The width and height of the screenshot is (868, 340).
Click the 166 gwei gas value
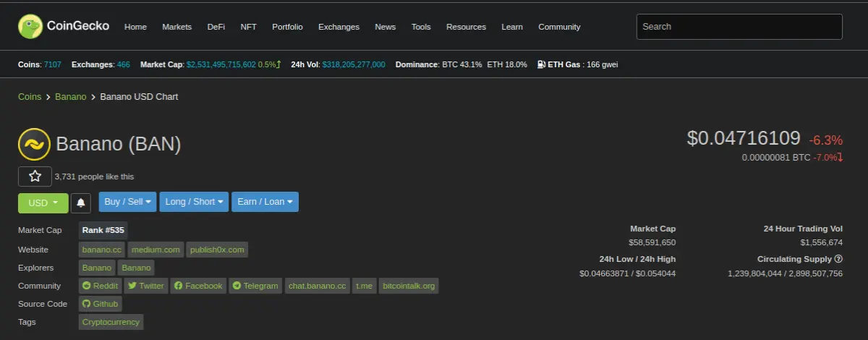(x=603, y=64)
